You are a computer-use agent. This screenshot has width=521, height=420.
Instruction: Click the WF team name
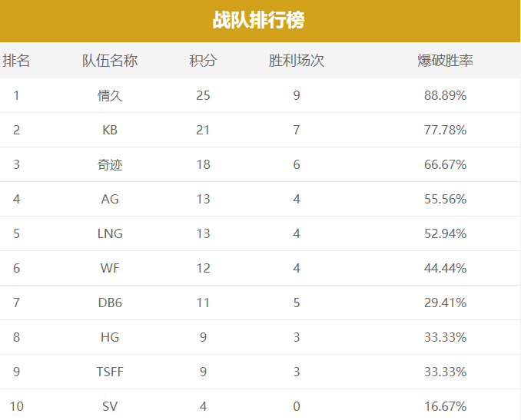point(110,268)
